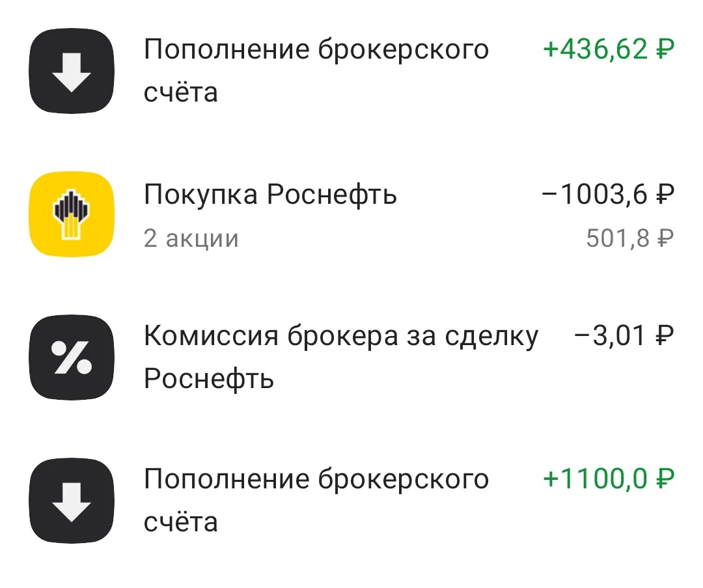This screenshot has width=703, height=588.
Task: Tap счёта text in bottom entry
Action: tap(181, 522)
